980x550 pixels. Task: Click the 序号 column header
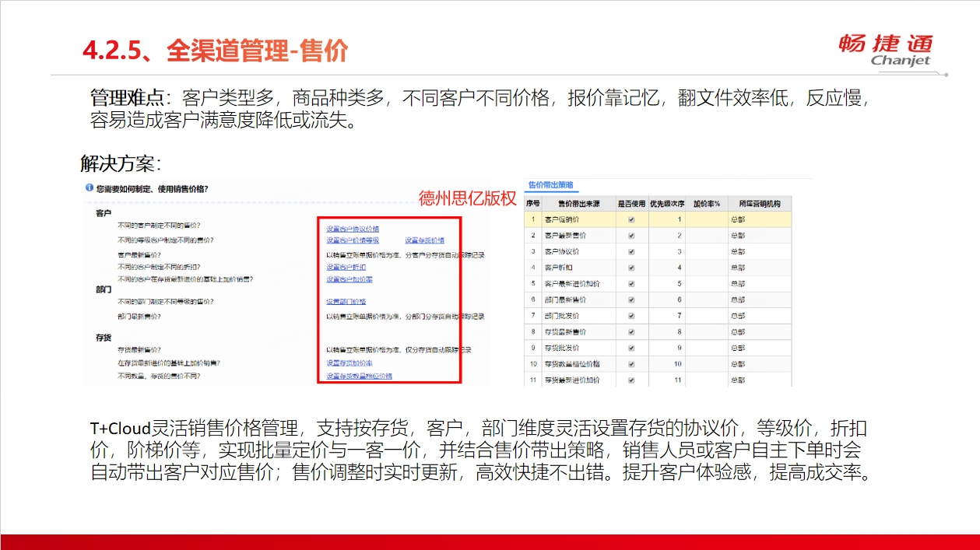(533, 203)
